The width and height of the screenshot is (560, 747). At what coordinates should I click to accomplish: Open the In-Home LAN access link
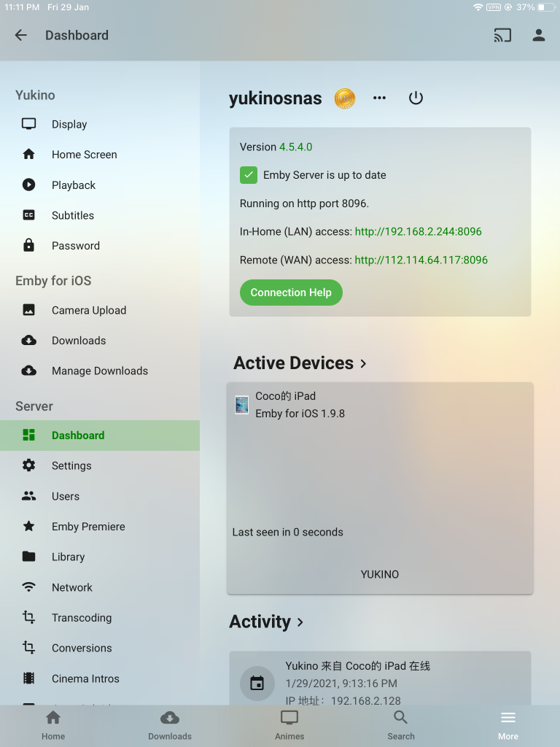[418, 231]
